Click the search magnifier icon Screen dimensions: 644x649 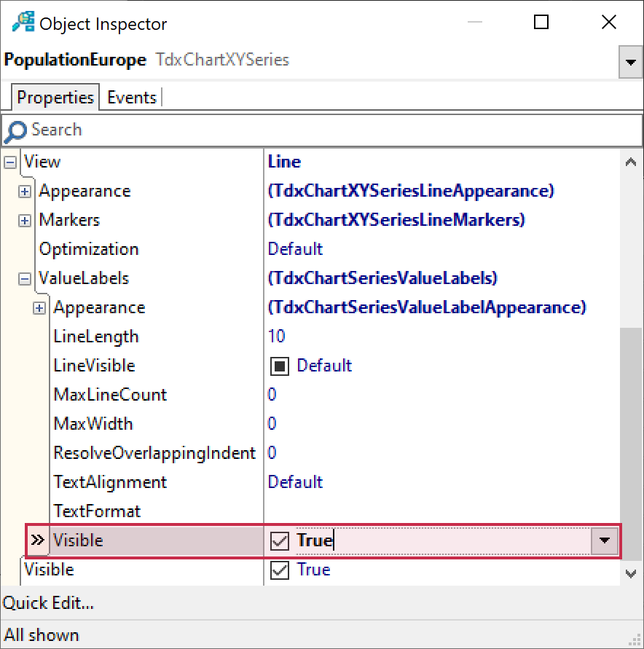(x=15, y=131)
